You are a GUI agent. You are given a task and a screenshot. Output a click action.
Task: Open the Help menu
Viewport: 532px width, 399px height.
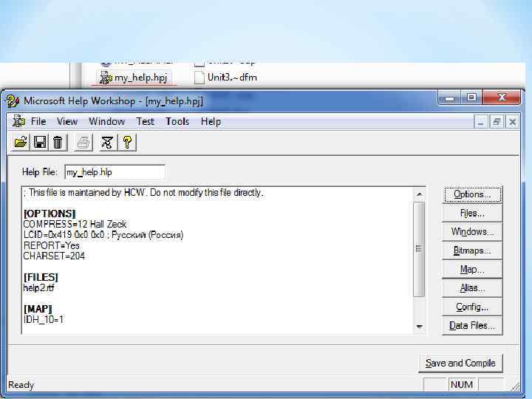click(211, 121)
